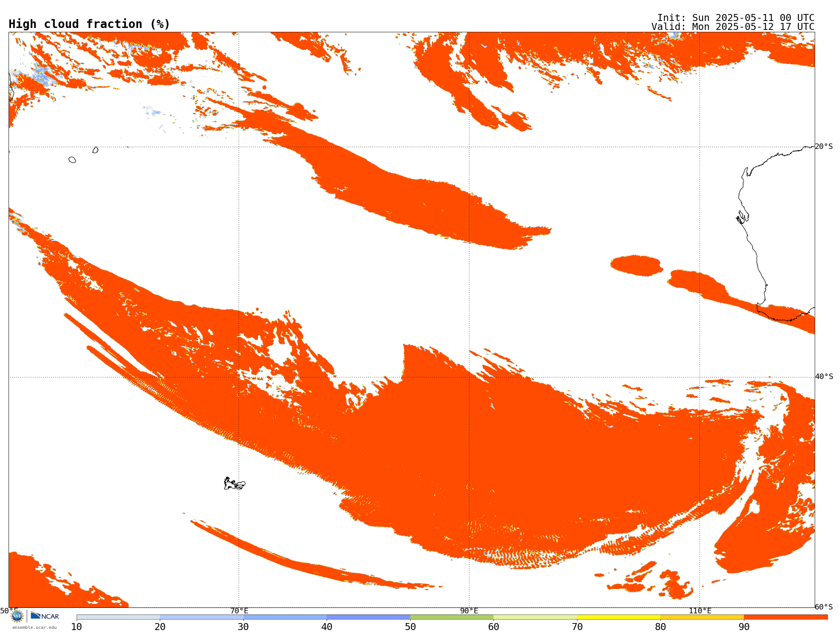Click the 90+ orange-red colorbar segment
The height and width of the screenshot is (632, 840).
786,617
